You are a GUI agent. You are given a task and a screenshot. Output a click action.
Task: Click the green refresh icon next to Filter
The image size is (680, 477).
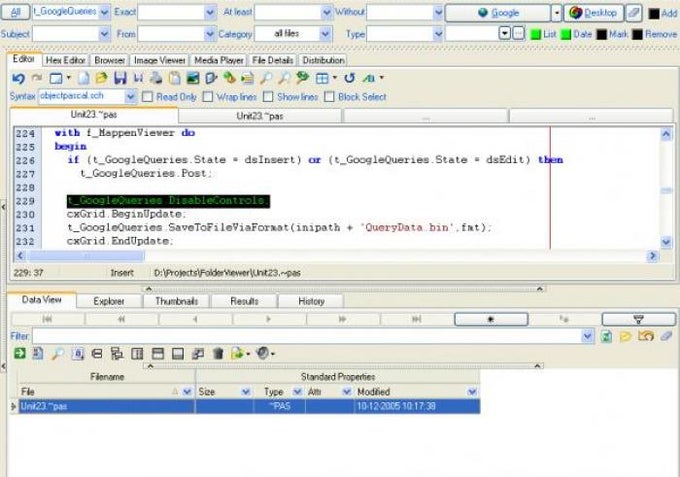(x=606, y=336)
